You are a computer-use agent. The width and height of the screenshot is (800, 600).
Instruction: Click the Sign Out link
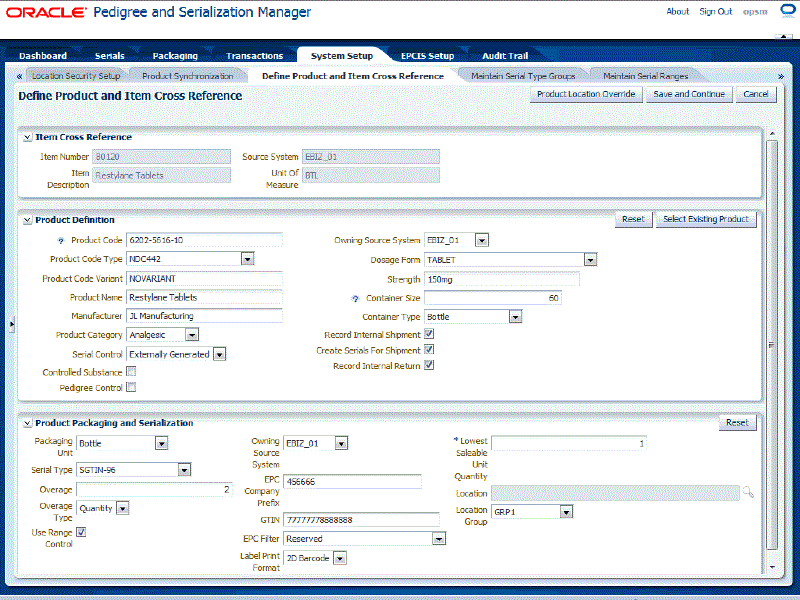pyautogui.click(x=715, y=12)
